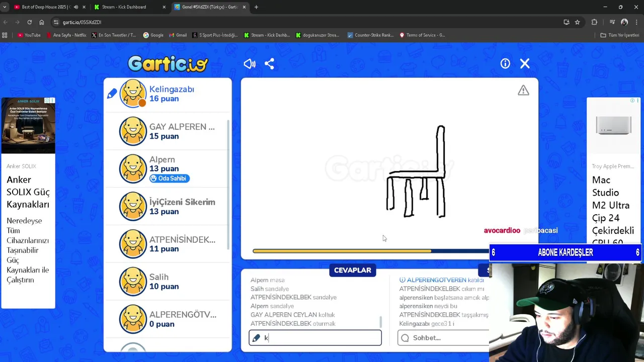Go to browser home page

click(x=41, y=22)
